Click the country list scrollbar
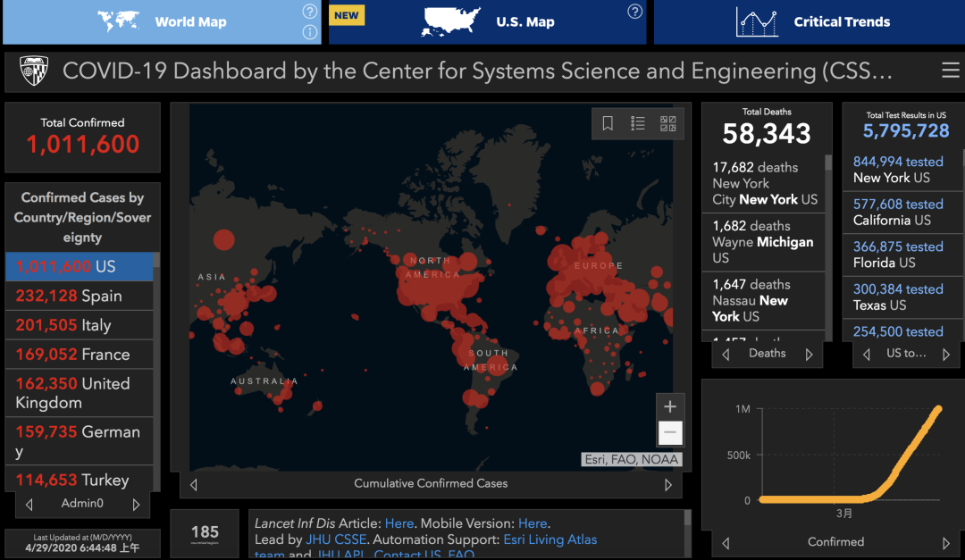Screen dimensions: 965x560 156,259
